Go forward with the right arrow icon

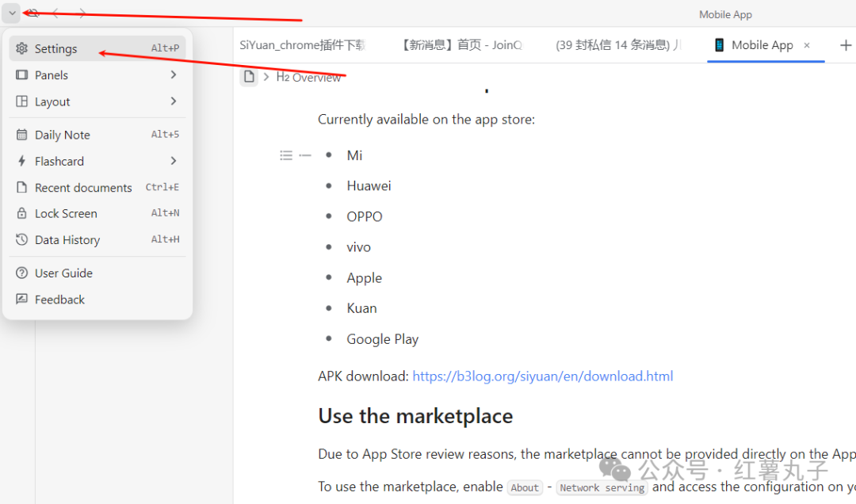coord(82,13)
